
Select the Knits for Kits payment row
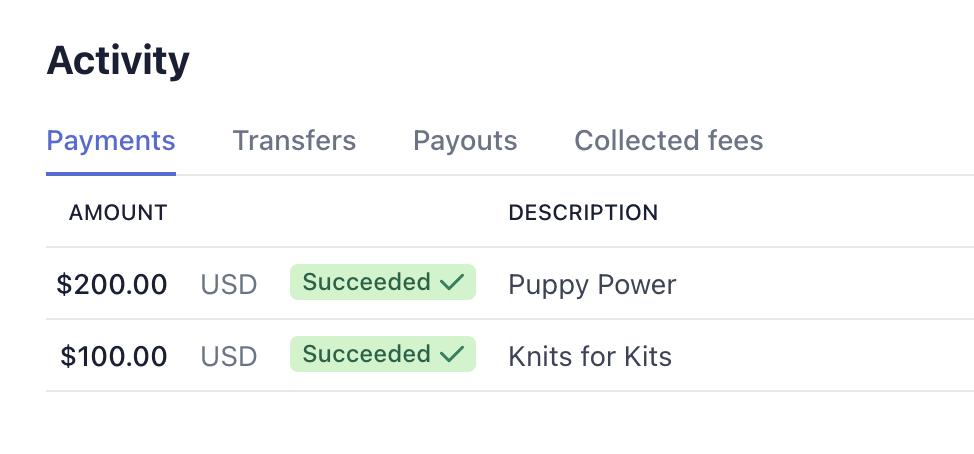pos(510,355)
